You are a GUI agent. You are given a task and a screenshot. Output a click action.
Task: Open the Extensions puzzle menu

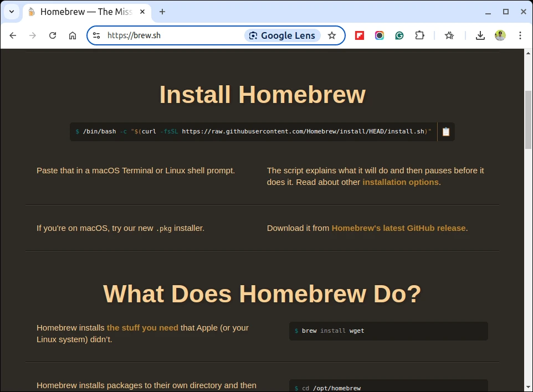420,35
